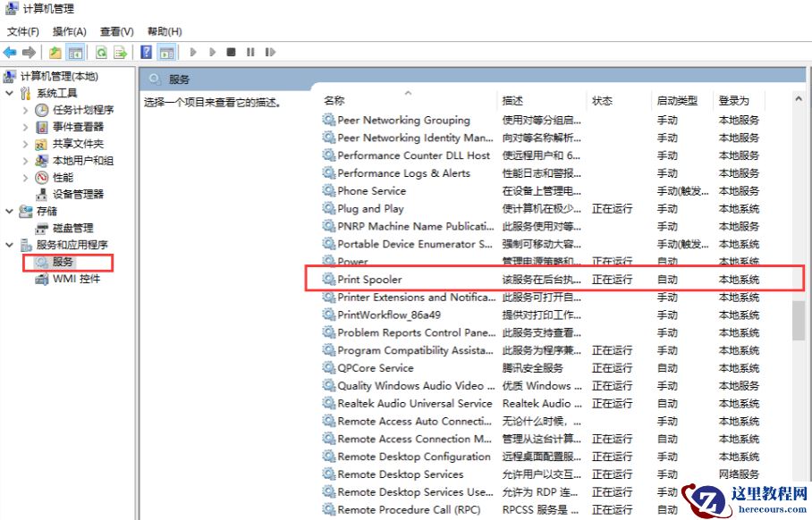Click the forward navigation arrow in the toolbar
Screen dimensions: 812x520
pyautogui.click(x=28, y=51)
